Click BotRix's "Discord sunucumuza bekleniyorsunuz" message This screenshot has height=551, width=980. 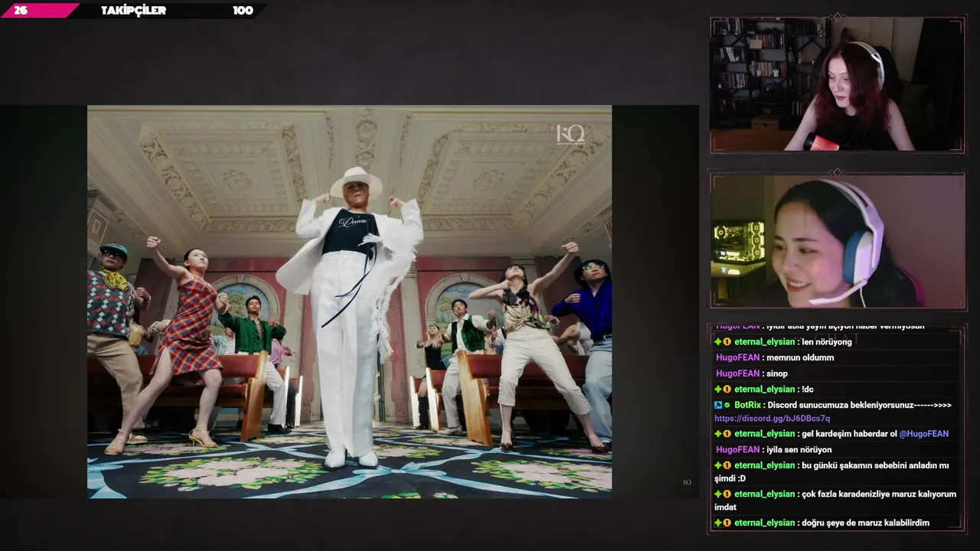click(860, 405)
